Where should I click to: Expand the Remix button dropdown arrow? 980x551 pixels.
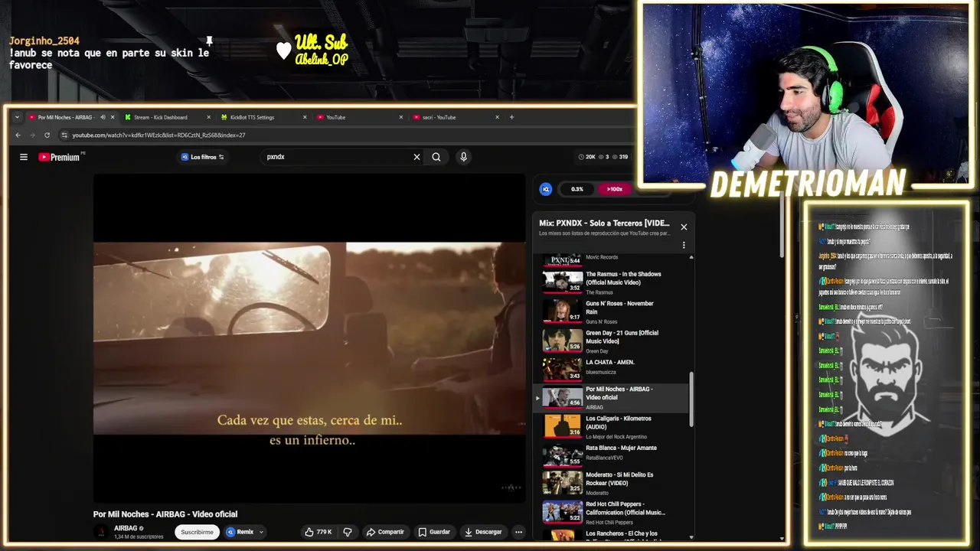click(261, 532)
